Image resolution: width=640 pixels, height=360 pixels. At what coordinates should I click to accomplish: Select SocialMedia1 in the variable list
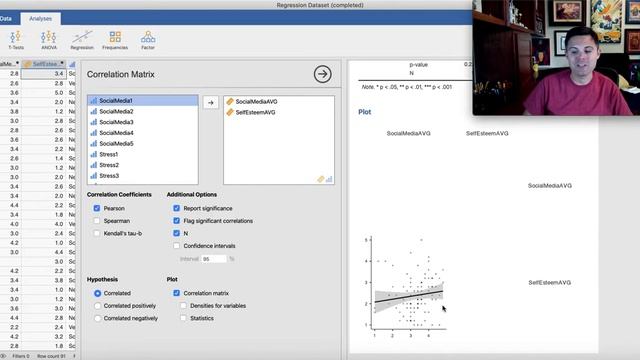[142, 100]
